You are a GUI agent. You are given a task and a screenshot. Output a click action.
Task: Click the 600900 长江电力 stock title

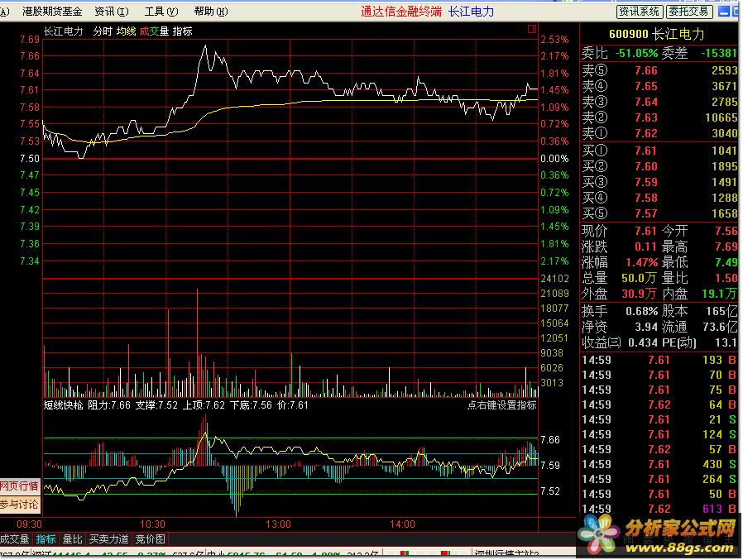click(657, 34)
